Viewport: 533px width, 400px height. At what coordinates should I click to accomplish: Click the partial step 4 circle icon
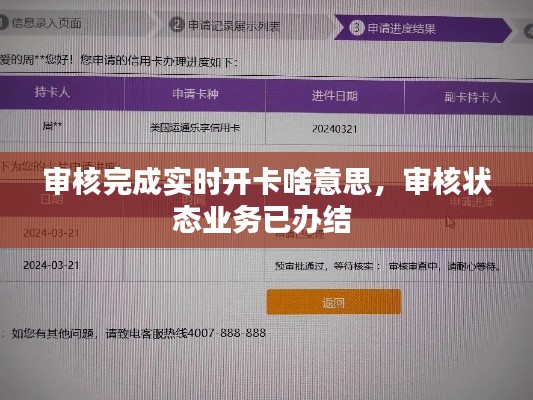click(x=529, y=32)
